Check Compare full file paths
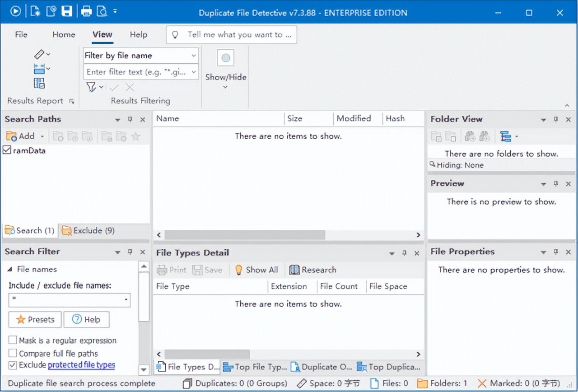This screenshot has width=578, height=392. 13,353
